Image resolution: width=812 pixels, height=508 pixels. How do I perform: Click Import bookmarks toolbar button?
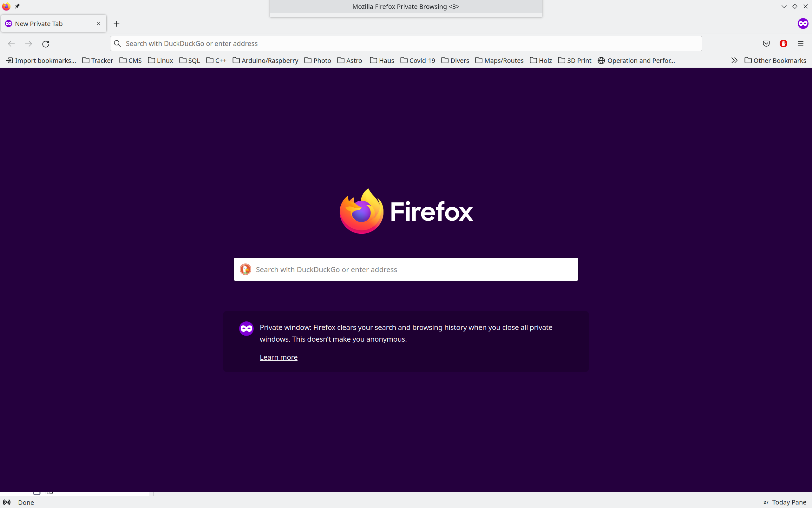coord(41,60)
